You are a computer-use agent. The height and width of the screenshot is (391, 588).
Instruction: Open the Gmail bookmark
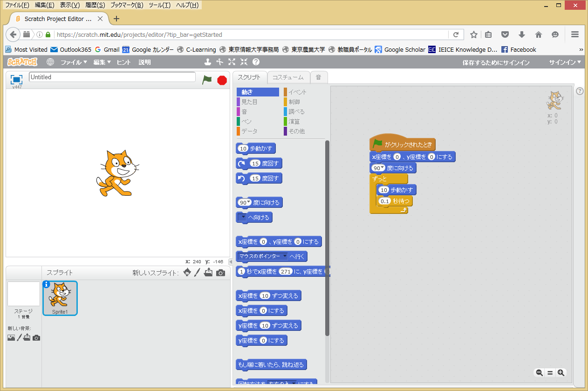pyautogui.click(x=107, y=49)
